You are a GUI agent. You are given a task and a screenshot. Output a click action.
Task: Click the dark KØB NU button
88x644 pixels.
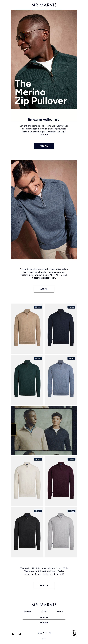pos(44,146)
